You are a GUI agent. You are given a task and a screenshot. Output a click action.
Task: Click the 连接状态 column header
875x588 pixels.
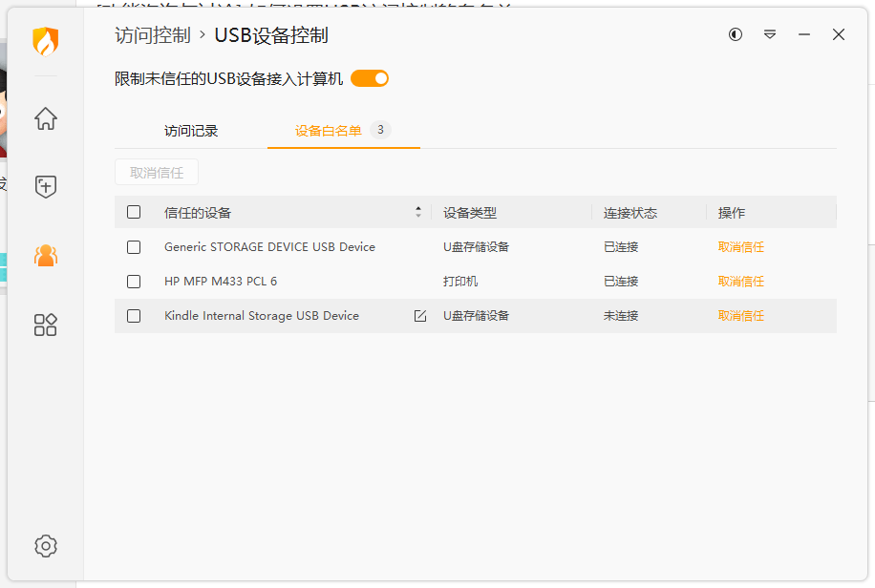tap(630, 213)
